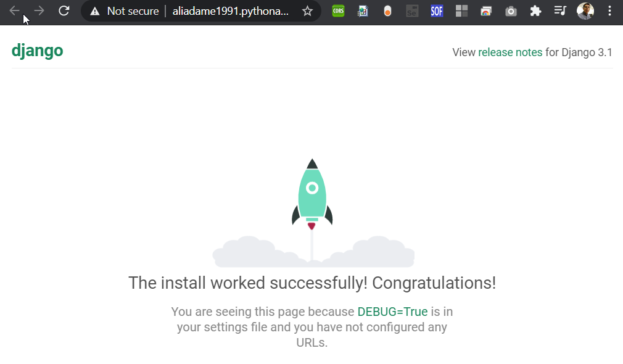Bookmark this page with the star icon

pyautogui.click(x=307, y=11)
